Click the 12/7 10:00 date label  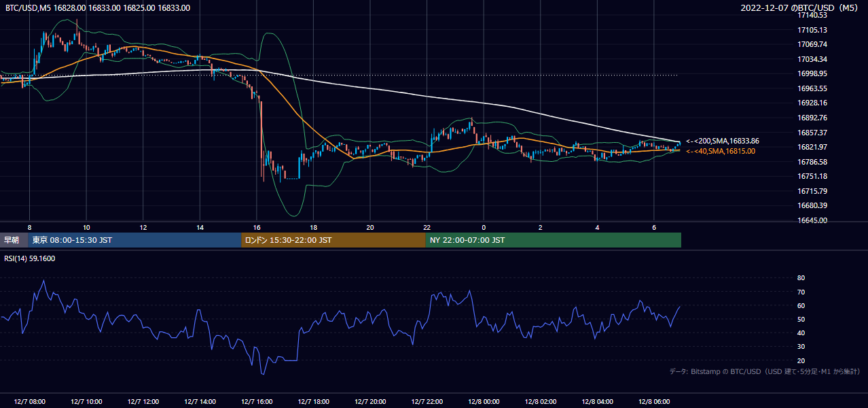tap(86, 401)
